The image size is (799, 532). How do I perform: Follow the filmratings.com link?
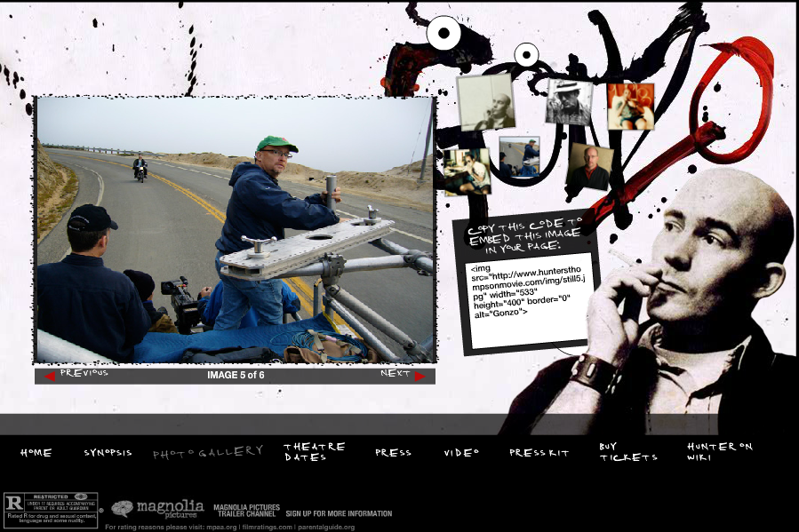267,528
